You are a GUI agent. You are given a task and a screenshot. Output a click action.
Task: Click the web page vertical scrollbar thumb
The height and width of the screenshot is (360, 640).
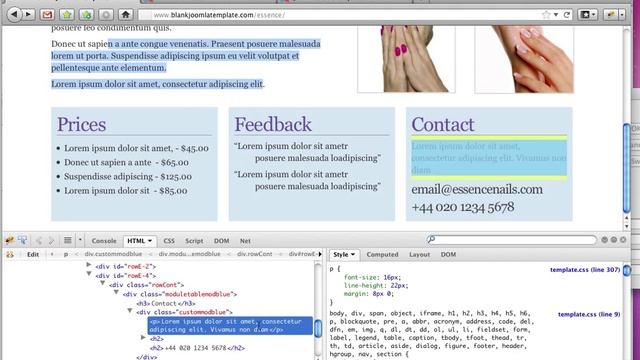[x=627, y=167]
